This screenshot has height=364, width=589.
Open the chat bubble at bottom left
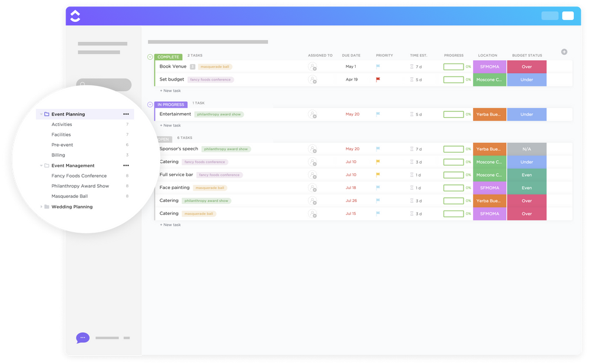82,337
